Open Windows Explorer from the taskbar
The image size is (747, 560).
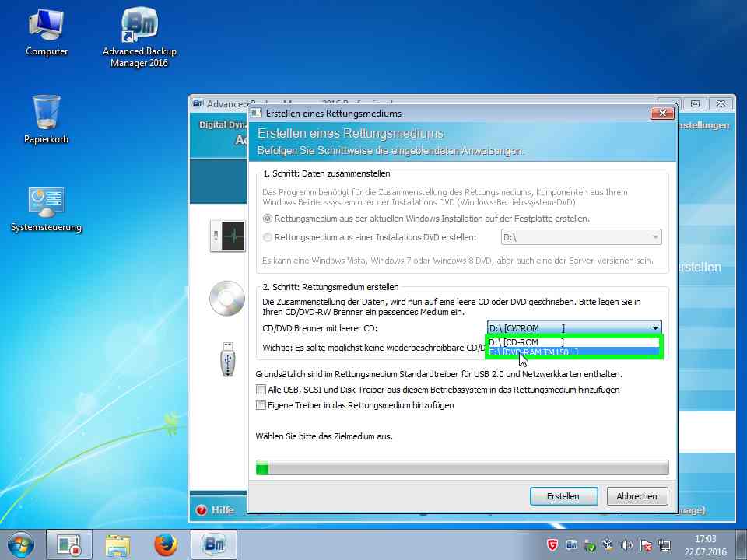tap(117, 544)
